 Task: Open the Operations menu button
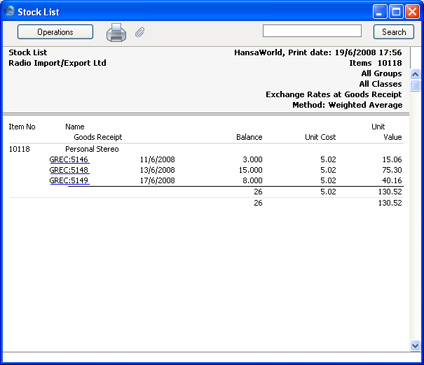(55, 32)
